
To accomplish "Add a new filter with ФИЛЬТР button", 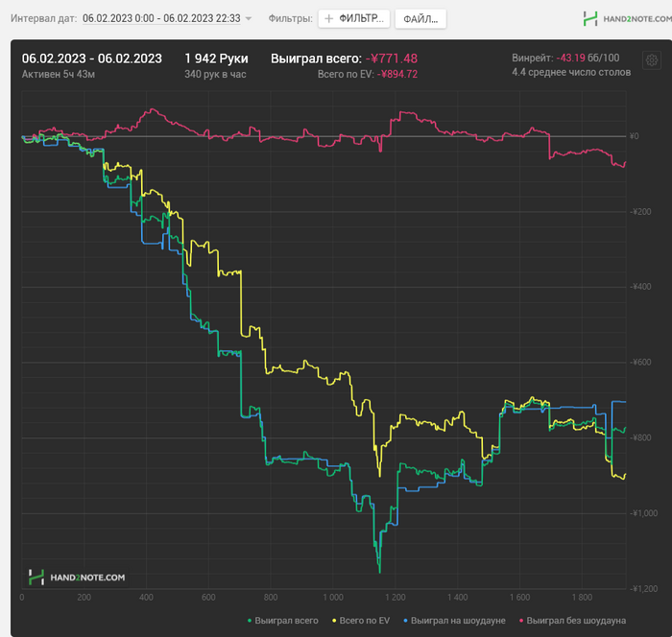I will (x=354, y=19).
